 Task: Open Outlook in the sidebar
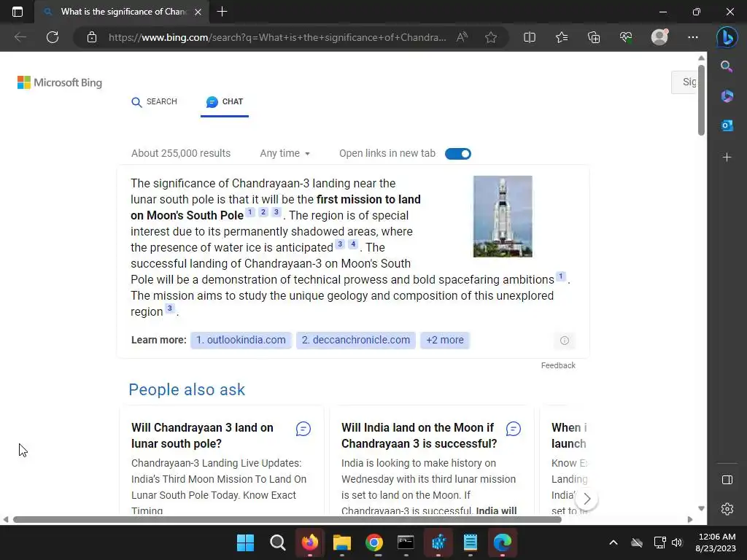coord(727,125)
